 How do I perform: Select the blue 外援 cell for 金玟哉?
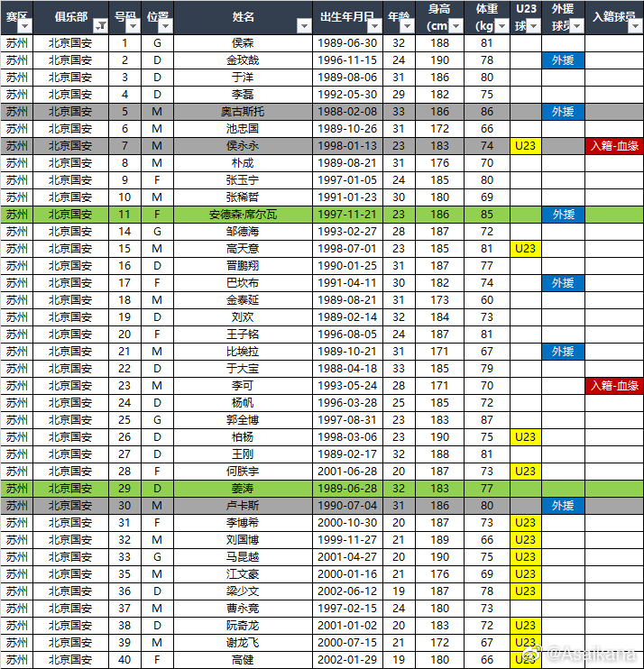pos(563,60)
